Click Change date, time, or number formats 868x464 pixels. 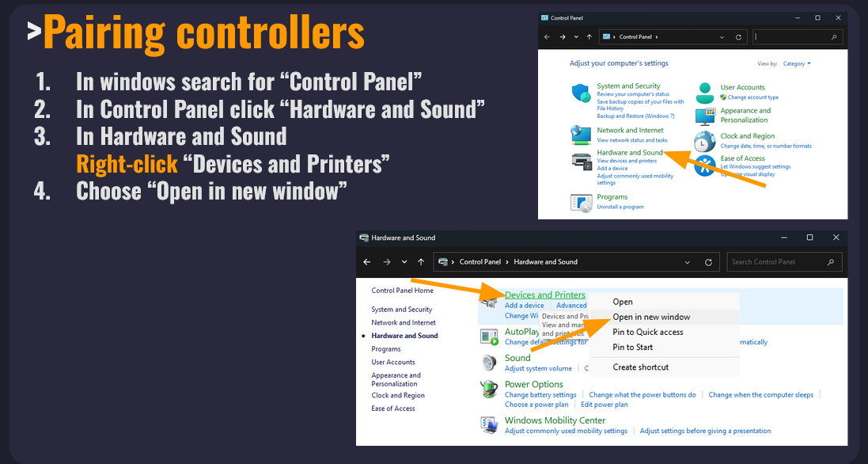coord(766,146)
